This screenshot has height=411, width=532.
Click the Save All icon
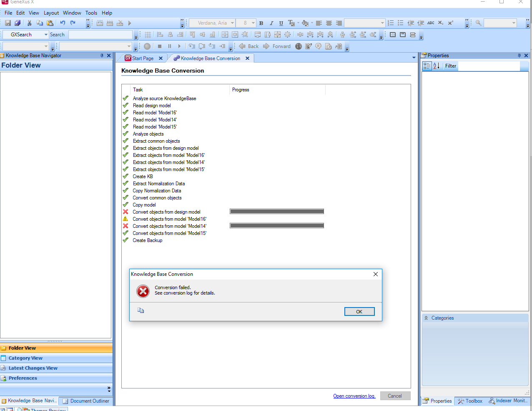tap(18, 23)
